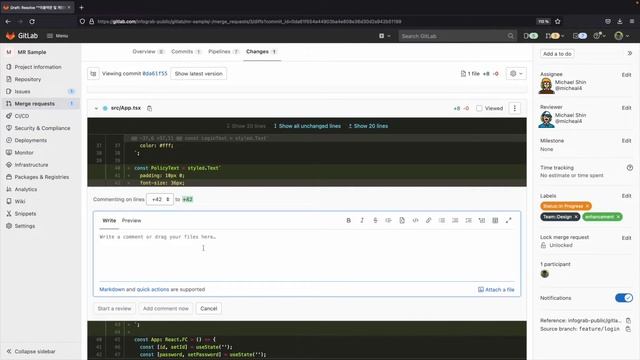The image size is (640, 360).
Task: Insert a quote block
Action: (x=389, y=220)
